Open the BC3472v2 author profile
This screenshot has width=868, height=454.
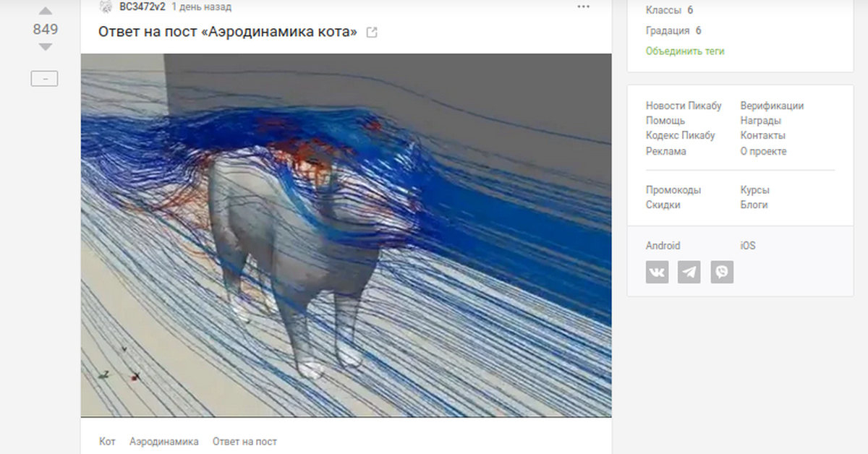pos(142,7)
